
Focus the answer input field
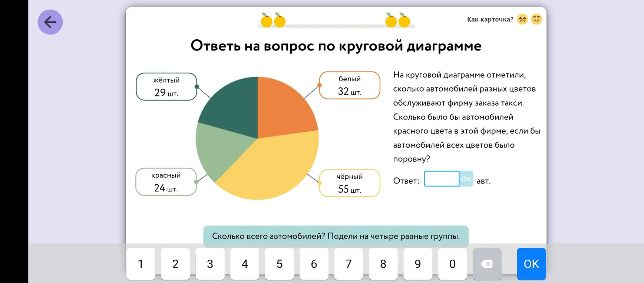tap(442, 179)
